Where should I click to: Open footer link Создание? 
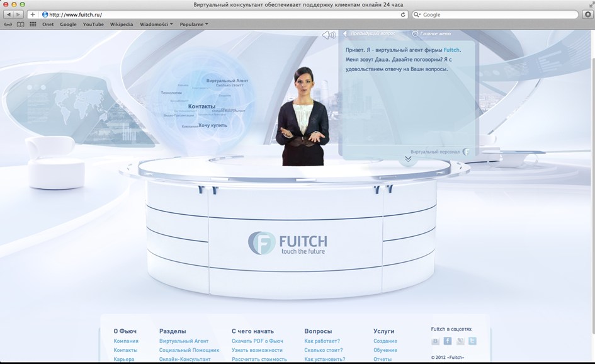point(385,341)
